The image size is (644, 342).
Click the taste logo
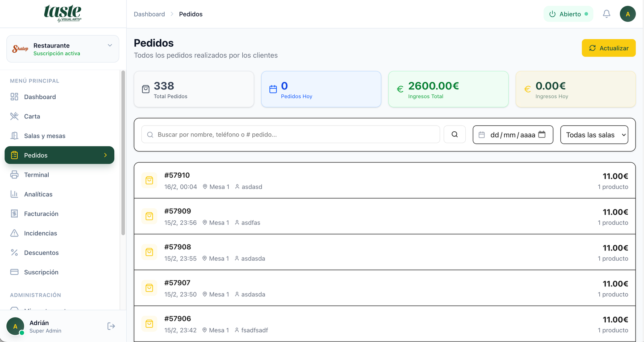(x=63, y=13)
